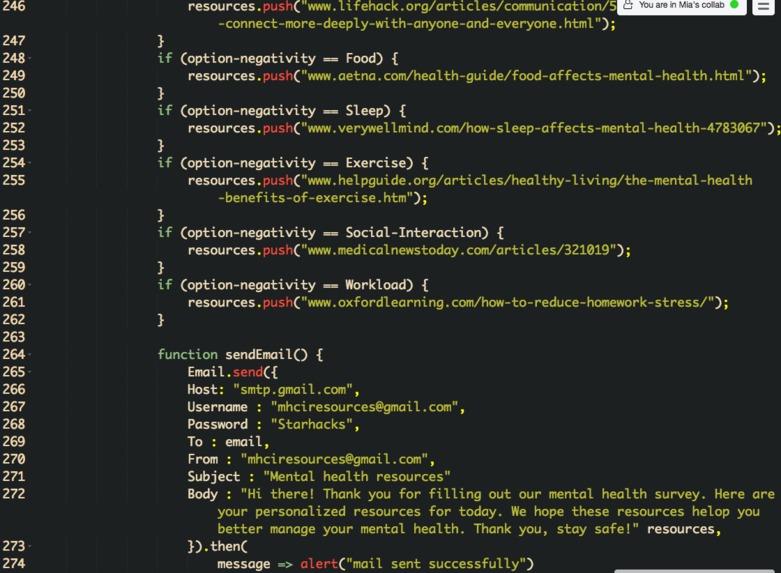Screen dimensions: 781x573
Task: Click line number 258 in the gutter
Action: [13, 250]
